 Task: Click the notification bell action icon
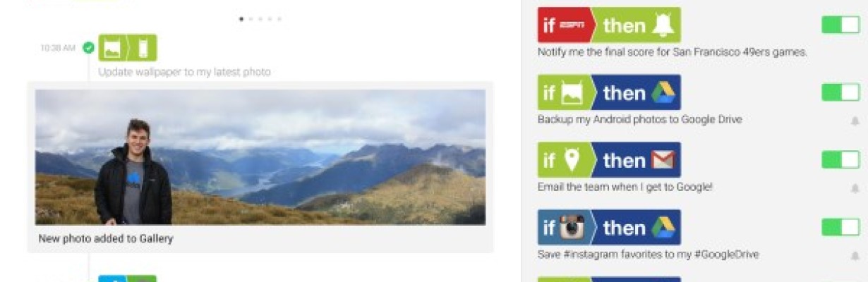tap(663, 25)
